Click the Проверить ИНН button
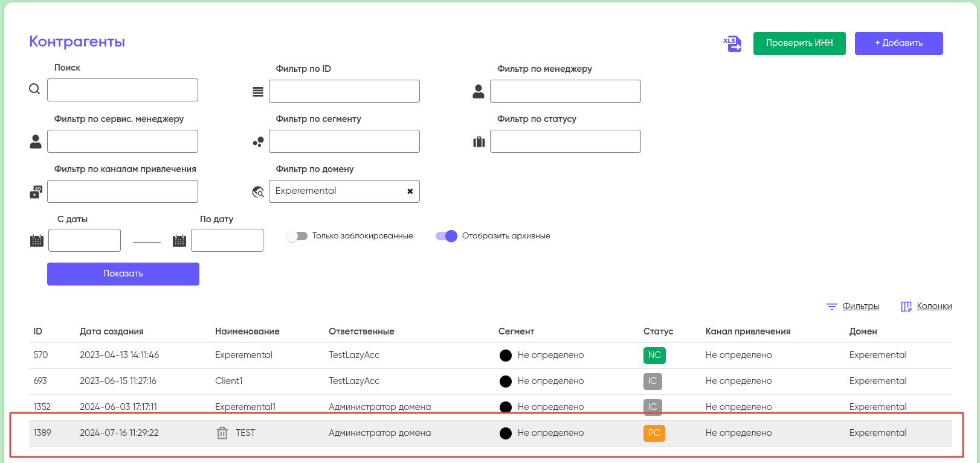Viewport: 980px width, 463px height. [x=799, y=43]
